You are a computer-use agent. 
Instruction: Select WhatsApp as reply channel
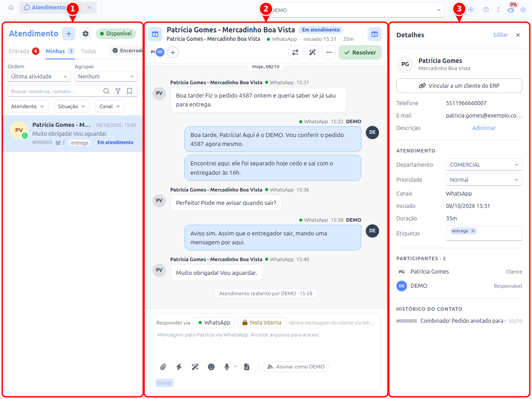tap(214, 323)
